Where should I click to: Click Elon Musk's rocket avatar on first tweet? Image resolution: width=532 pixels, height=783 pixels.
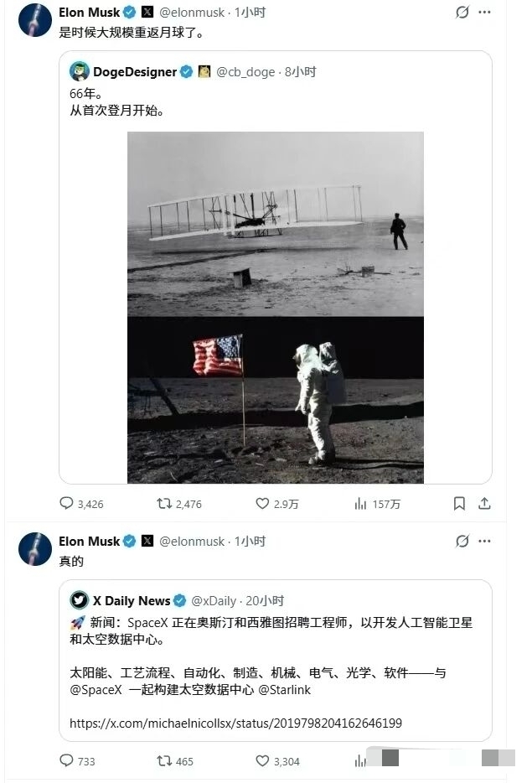click(x=35, y=20)
